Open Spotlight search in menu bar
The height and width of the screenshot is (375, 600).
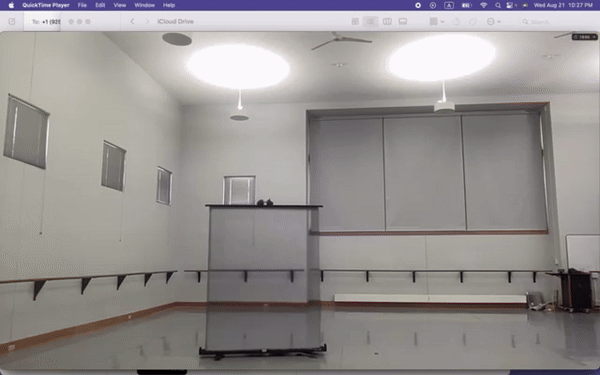pos(498,5)
